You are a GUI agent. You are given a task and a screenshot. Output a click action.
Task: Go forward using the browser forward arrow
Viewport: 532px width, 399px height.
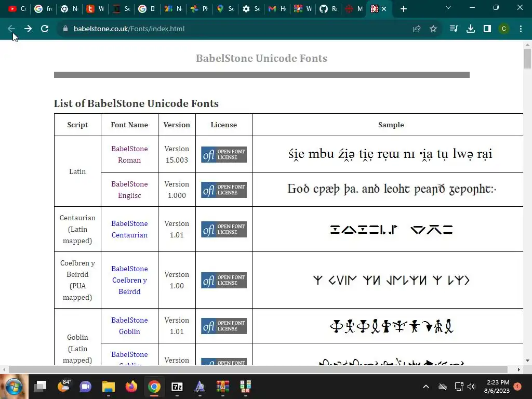pyautogui.click(x=28, y=29)
